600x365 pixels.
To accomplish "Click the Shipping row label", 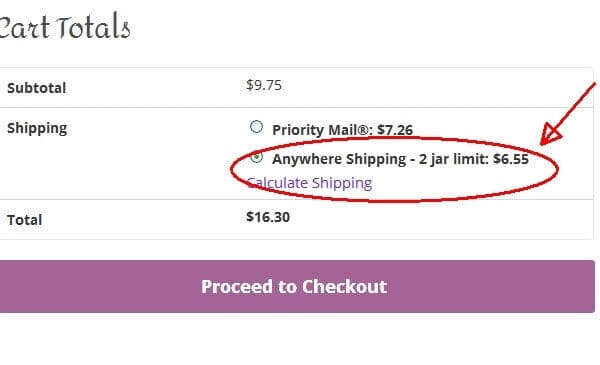I will [37, 128].
